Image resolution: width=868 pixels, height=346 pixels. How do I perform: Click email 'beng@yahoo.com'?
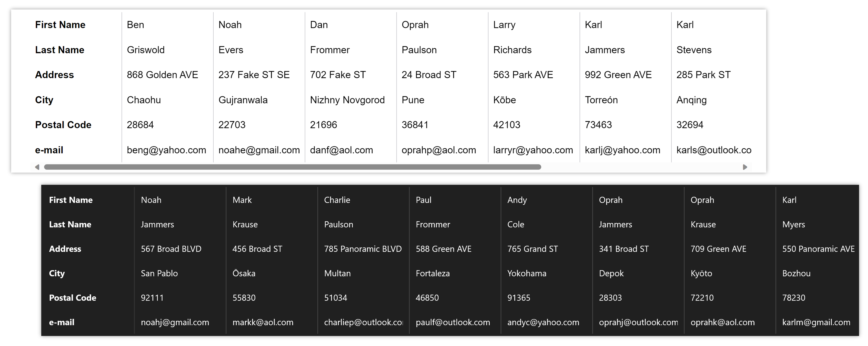pos(166,150)
